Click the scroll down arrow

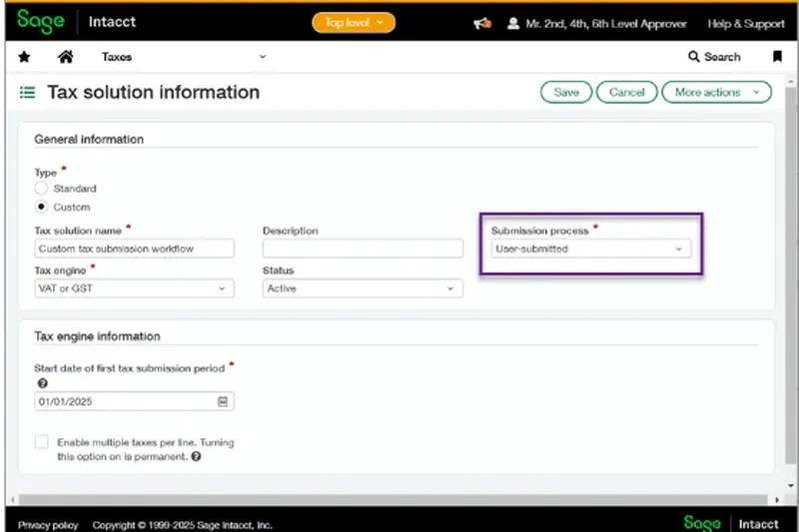(791, 485)
